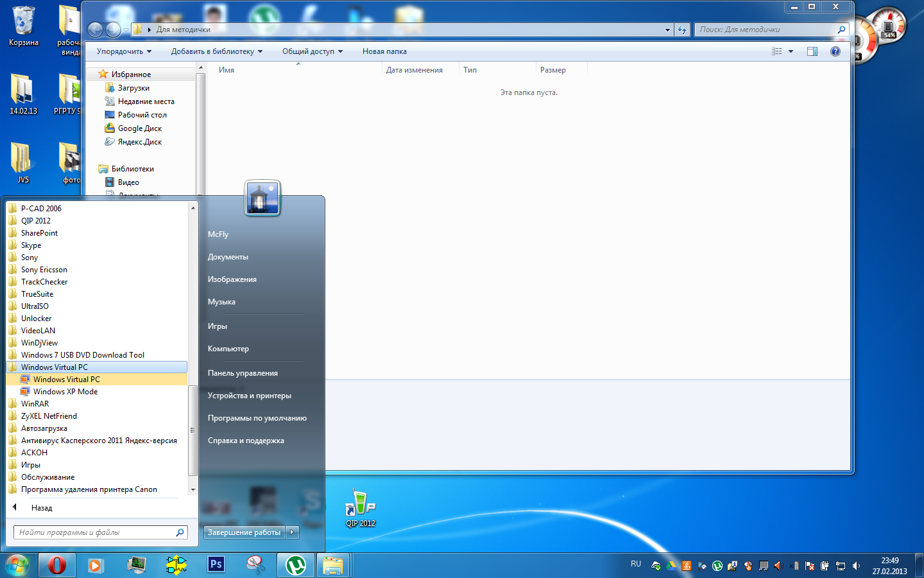The height and width of the screenshot is (578, 924).
Task: Click the Explorer forward navigation arrow
Action: (113, 30)
